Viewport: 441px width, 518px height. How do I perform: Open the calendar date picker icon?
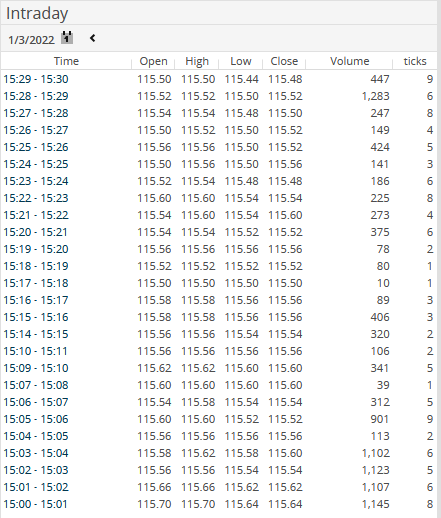click(x=67, y=37)
